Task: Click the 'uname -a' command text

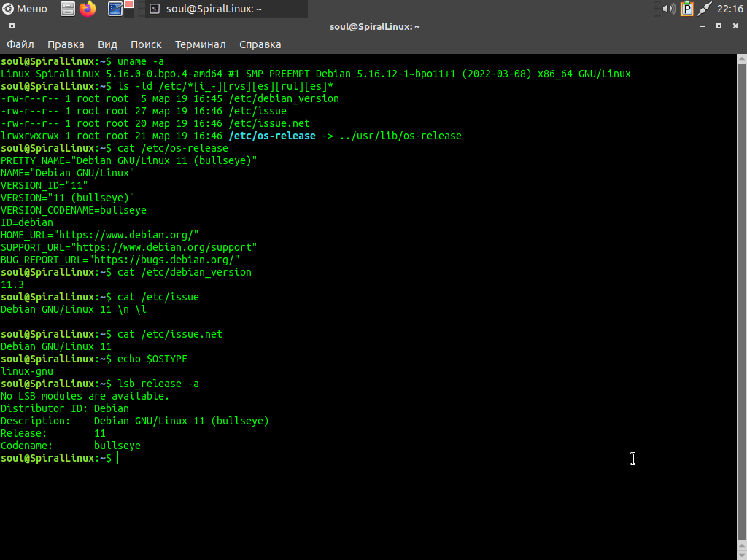Action: pos(141,61)
